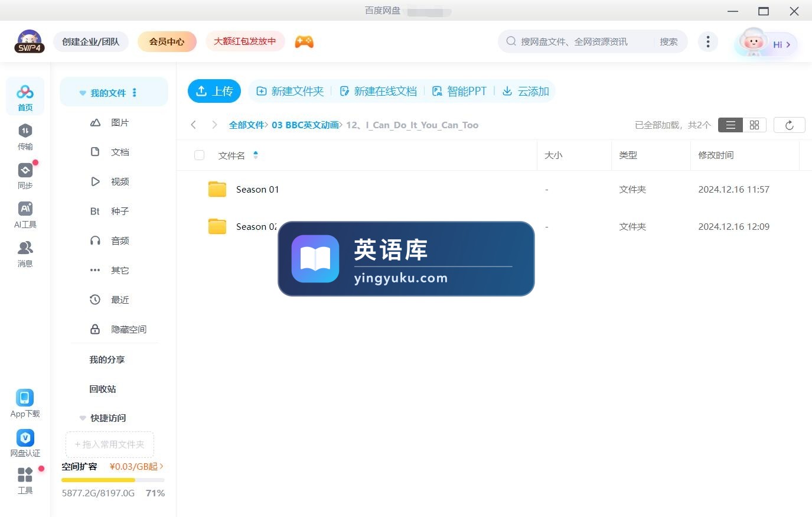Viewport: 812px width, 517px height.
Task: Click the game controller icon
Action: coord(304,41)
